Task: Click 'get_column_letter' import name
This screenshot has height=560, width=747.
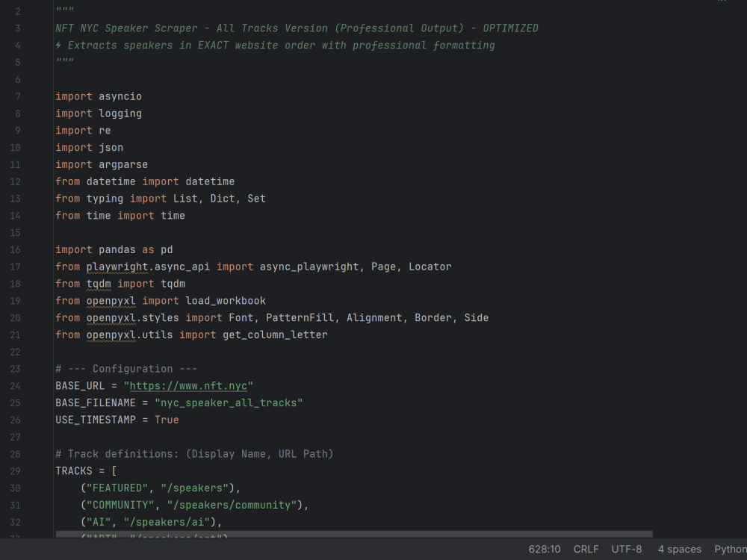Action: 275,335
